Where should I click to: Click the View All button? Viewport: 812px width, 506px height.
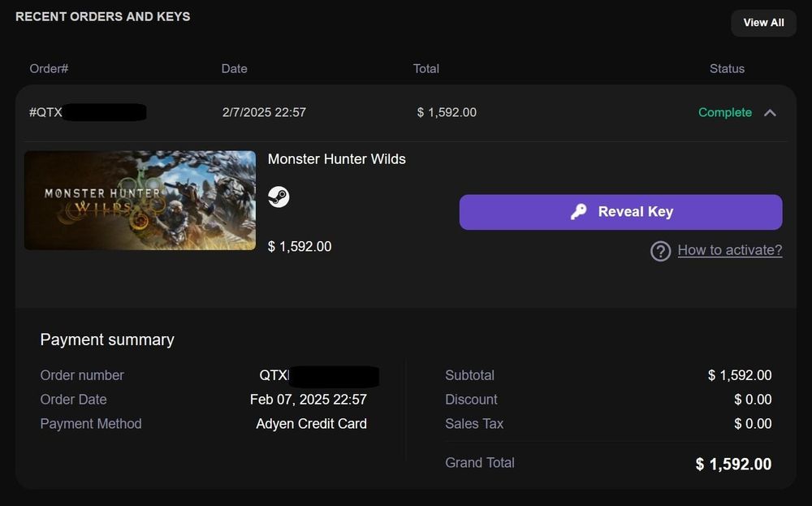pyautogui.click(x=762, y=23)
